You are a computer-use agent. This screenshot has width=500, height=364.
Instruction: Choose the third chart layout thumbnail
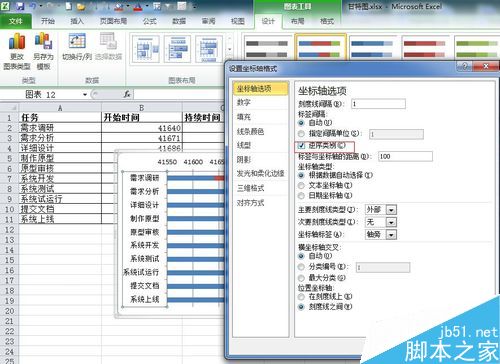coord(209,49)
